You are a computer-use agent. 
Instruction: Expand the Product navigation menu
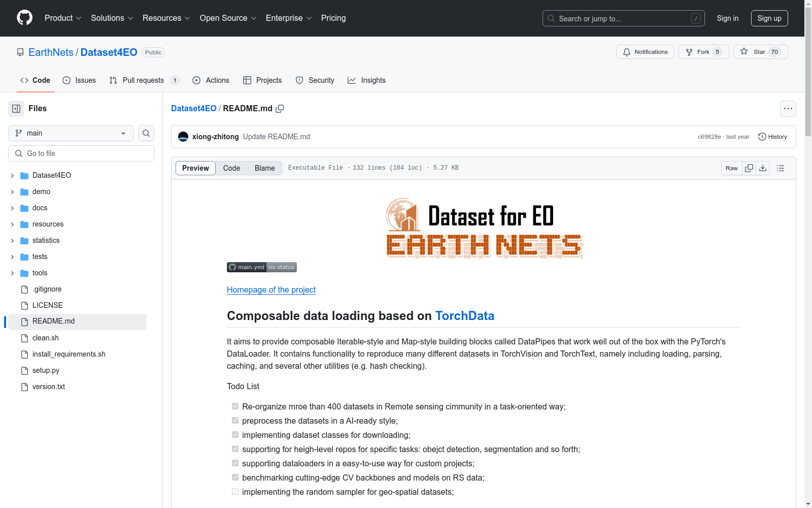click(63, 18)
